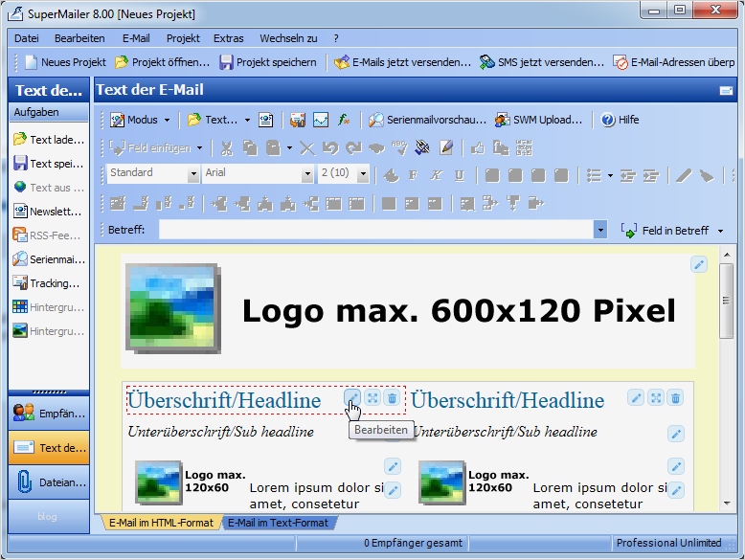Open the Datei menu
This screenshot has height=560, width=745.
(27, 38)
